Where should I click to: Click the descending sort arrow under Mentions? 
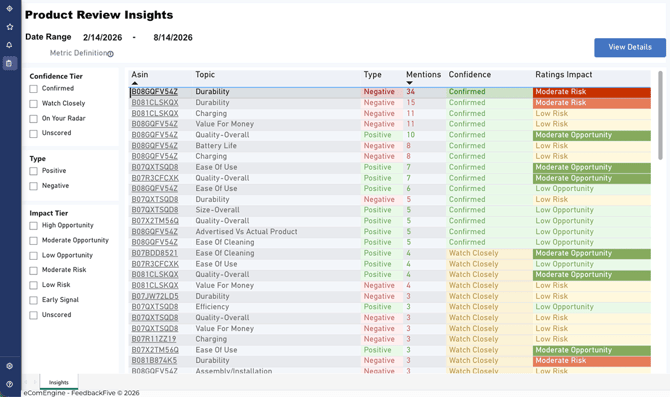(x=409, y=83)
